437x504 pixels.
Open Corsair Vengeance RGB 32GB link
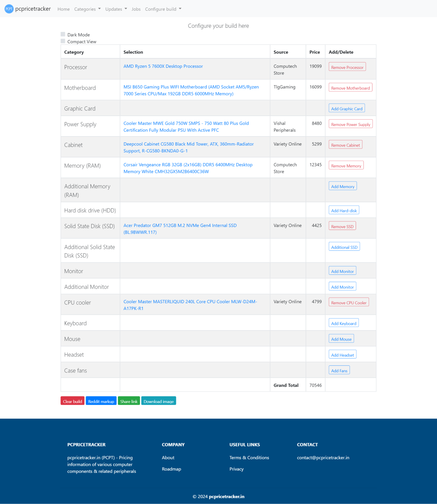click(188, 168)
